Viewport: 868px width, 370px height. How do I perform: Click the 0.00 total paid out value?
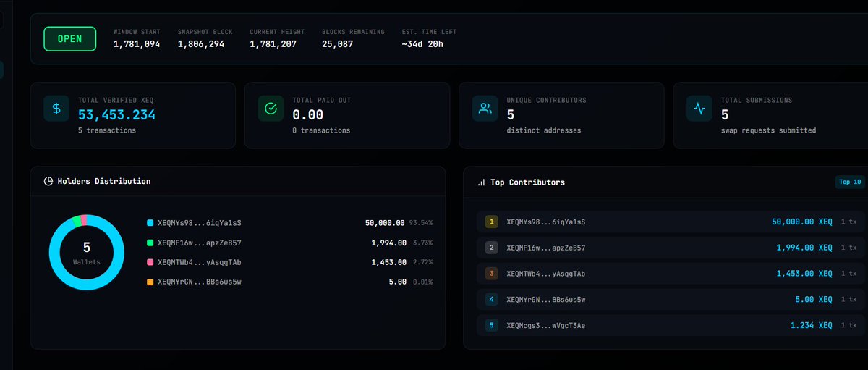click(x=307, y=114)
